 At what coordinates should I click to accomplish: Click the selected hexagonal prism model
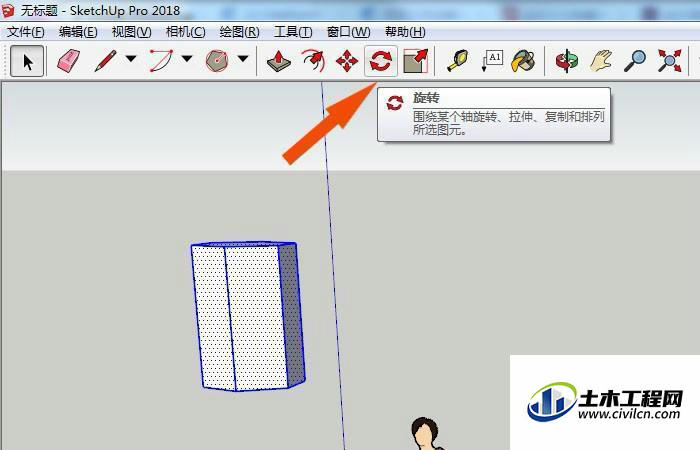click(248, 317)
